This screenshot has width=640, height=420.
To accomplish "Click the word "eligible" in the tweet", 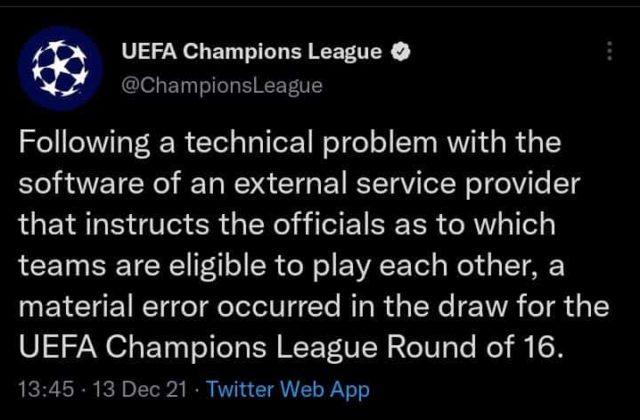I will (x=221, y=266).
